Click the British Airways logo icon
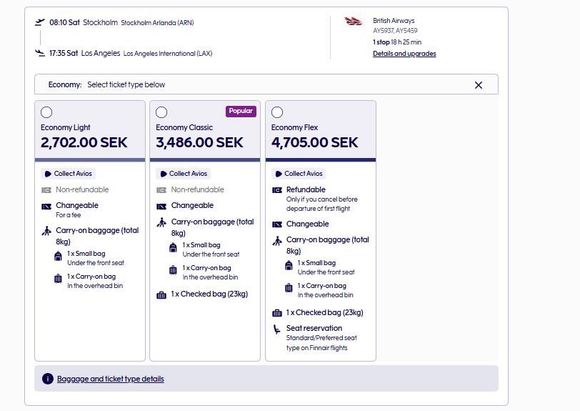Image resolution: width=580 pixels, height=411 pixels. [353, 21]
